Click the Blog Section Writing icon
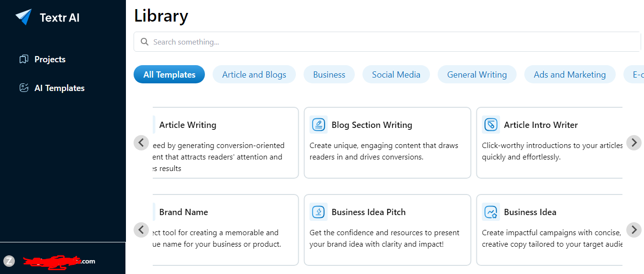 click(x=318, y=125)
